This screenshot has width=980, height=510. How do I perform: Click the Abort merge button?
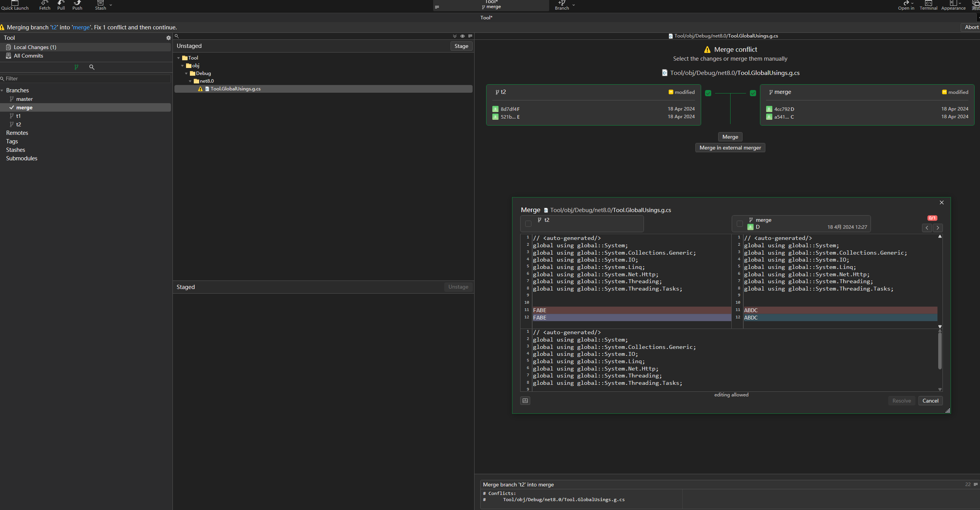[x=971, y=27]
